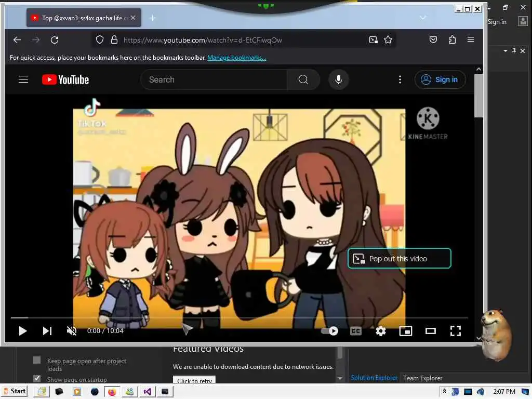Click the address bar URL
Screen dimensions: 532x399
[x=203, y=40]
